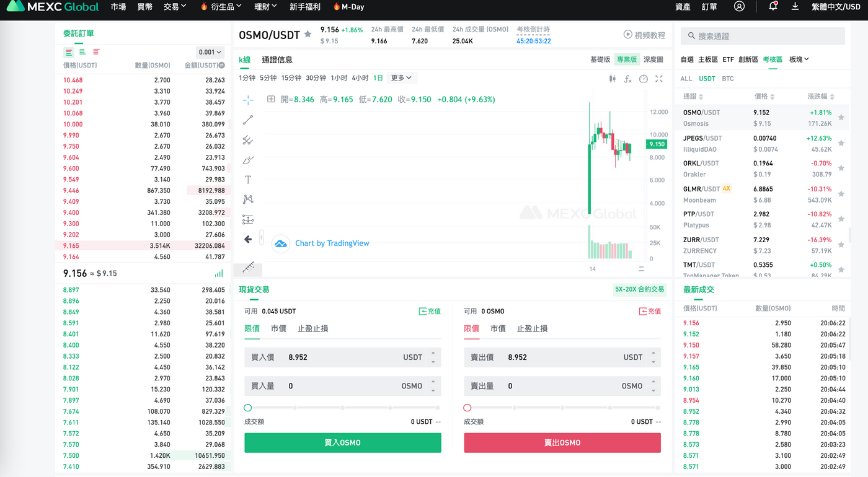Open 更多 interval dropdown
This screenshot has height=477, width=868.
[x=401, y=78]
